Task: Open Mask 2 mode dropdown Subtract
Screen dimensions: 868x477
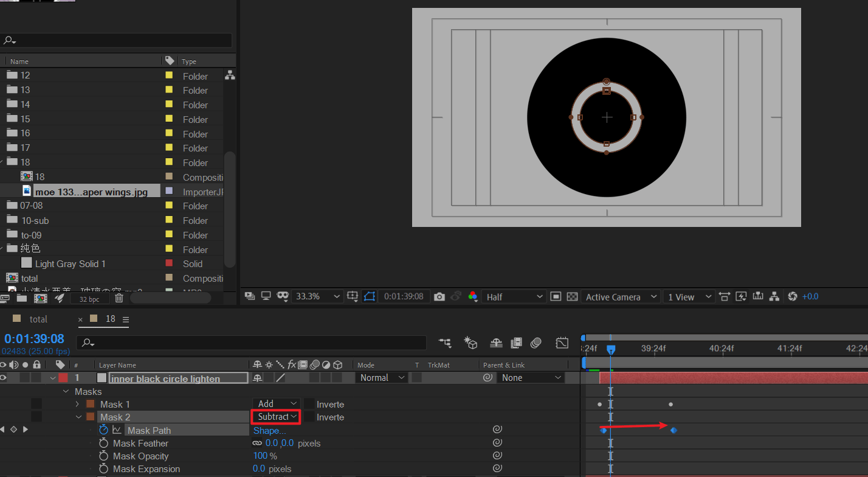Action: pos(277,417)
